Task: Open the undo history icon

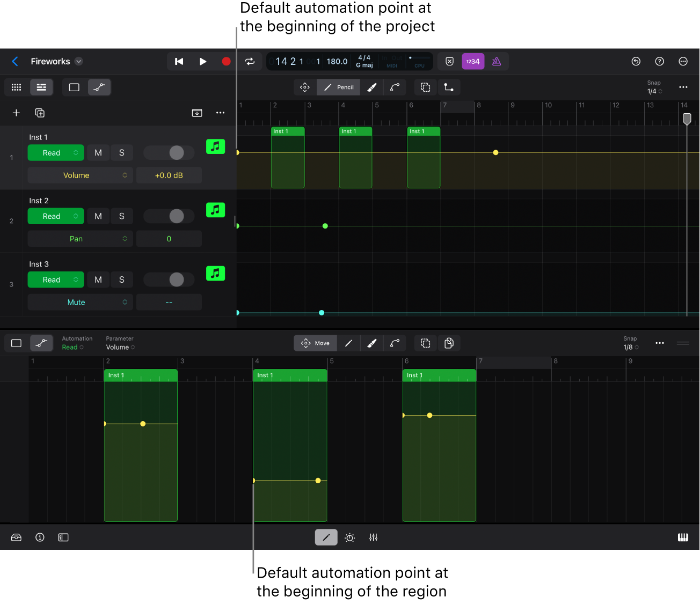Action: point(636,62)
